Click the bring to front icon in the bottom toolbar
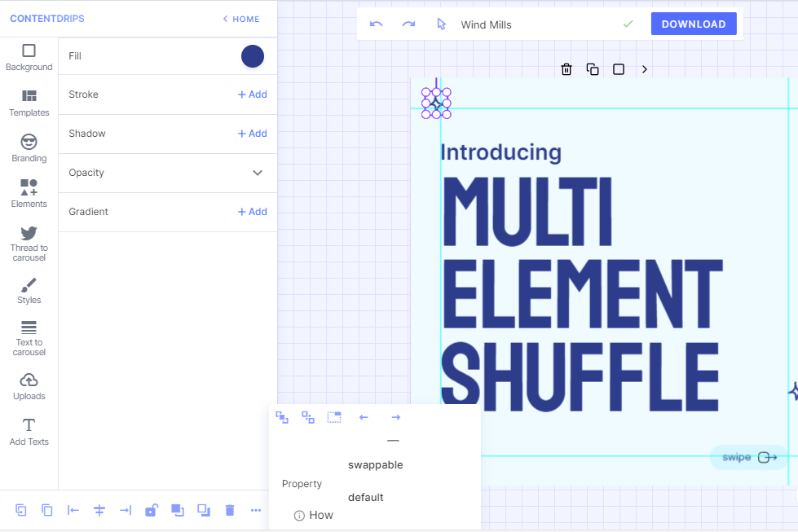The height and width of the screenshot is (532, 798). [177, 510]
